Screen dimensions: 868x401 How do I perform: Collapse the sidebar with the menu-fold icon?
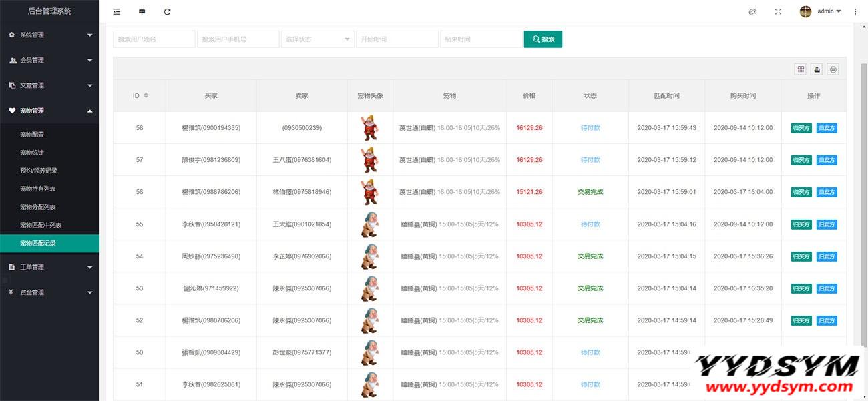pyautogui.click(x=117, y=11)
